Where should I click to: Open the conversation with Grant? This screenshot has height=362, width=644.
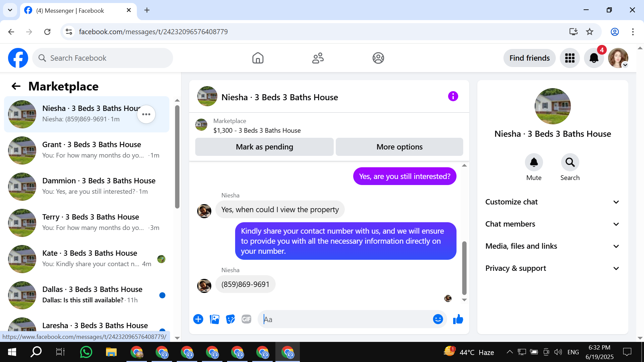coord(87,150)
